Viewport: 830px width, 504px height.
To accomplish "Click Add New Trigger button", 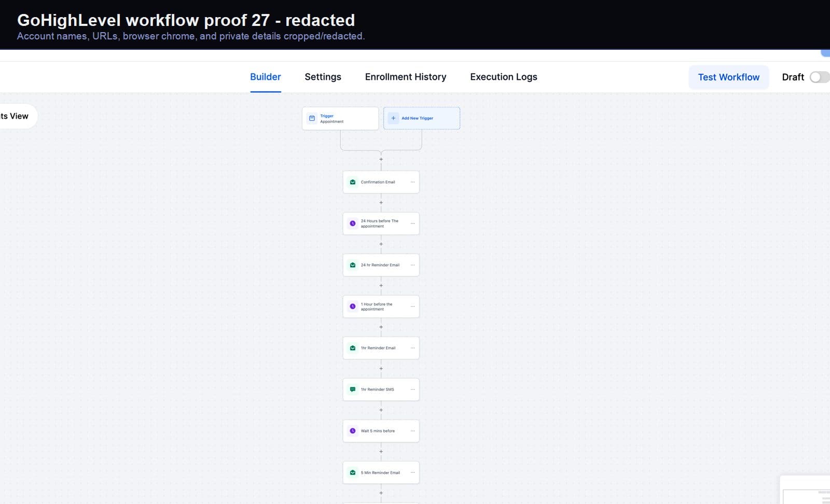I will [422, 118].
